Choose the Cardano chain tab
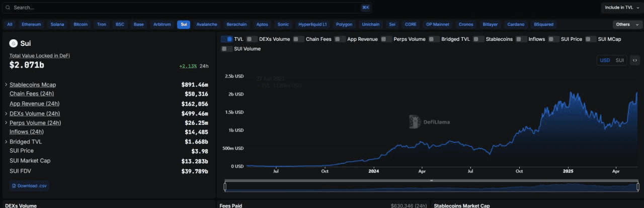 (x=516, y=24)
